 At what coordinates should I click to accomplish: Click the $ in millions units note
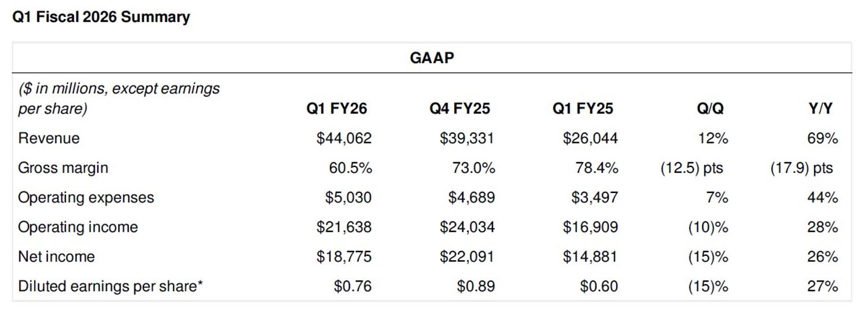(119, 98)
